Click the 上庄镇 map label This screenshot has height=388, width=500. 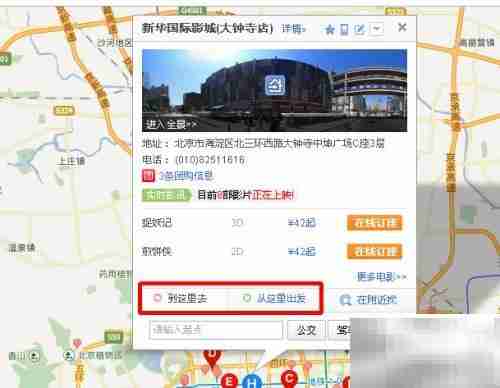[x=71, y=161]
